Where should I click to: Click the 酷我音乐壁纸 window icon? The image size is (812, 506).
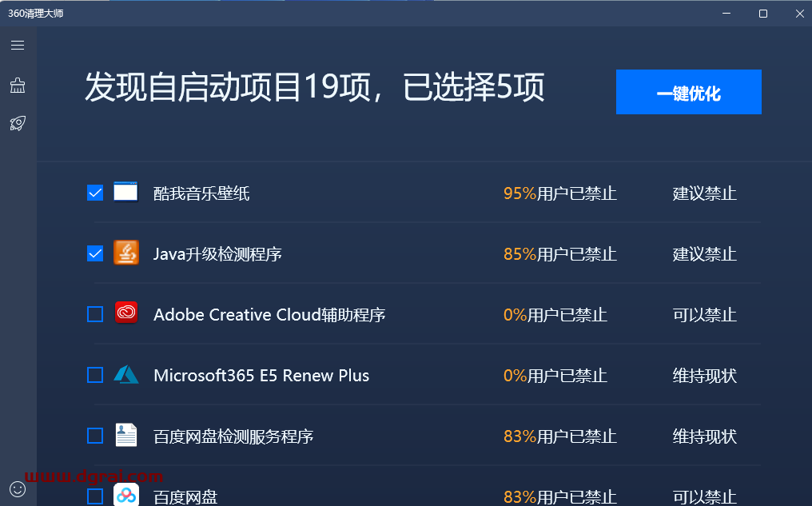[125, 192]
